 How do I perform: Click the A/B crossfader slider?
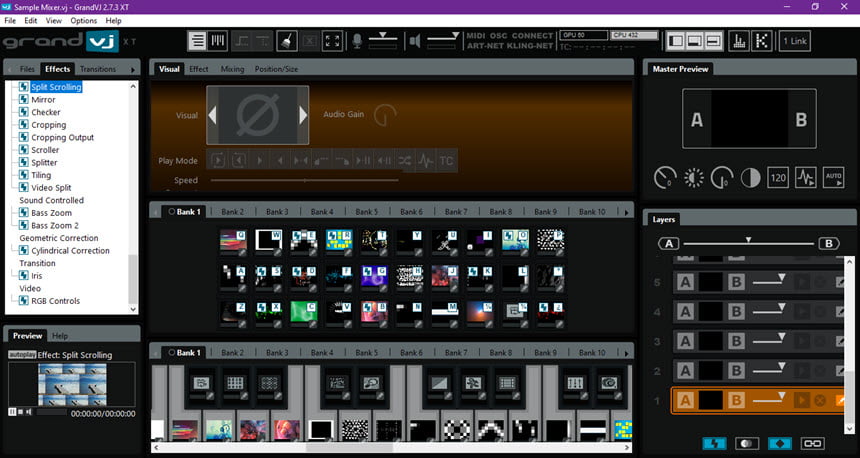(x=749, y=242)
